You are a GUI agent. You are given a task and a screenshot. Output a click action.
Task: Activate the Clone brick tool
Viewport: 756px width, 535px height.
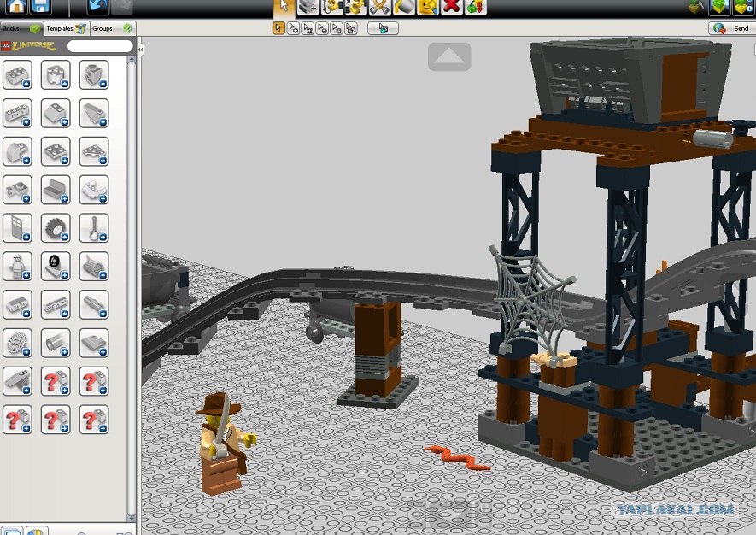[x=308, y=7]
